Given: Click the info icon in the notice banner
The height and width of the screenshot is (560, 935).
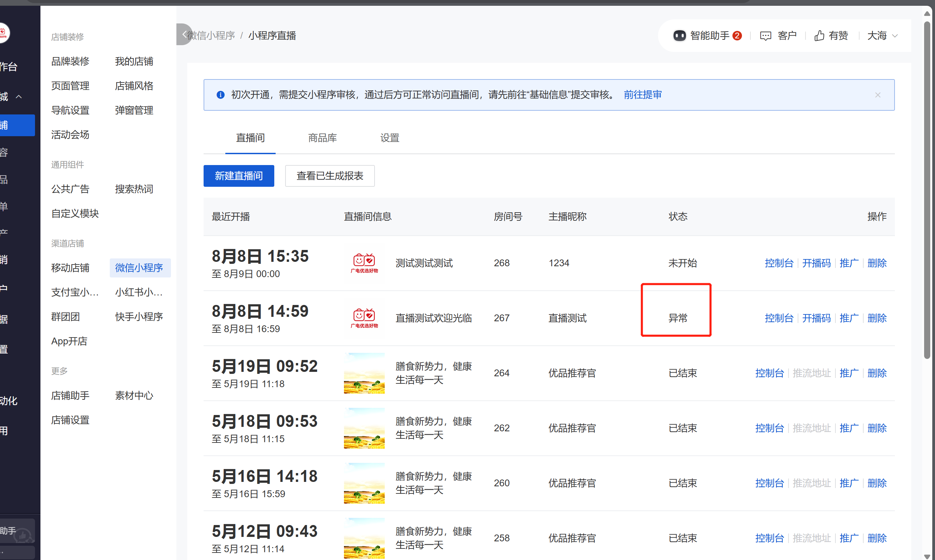Looking at the screenshot, I should coord(221,95).
